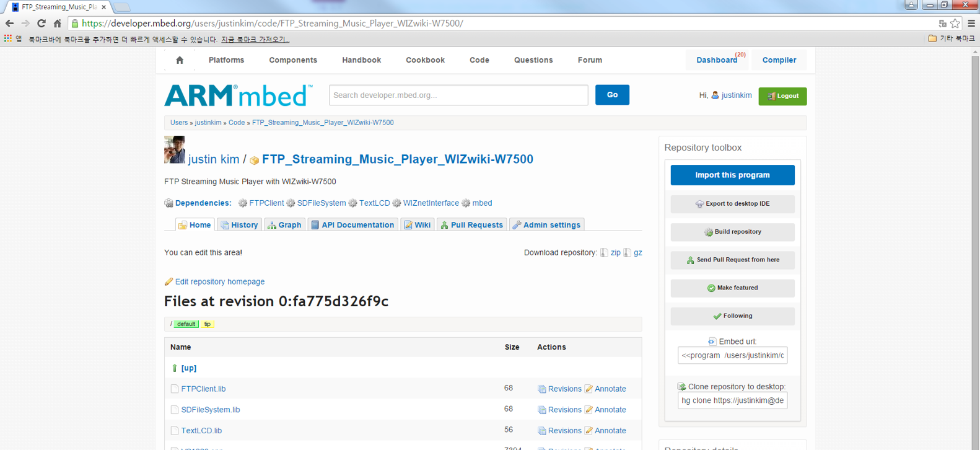Open the Platforms menu

[x=226, y=60]
